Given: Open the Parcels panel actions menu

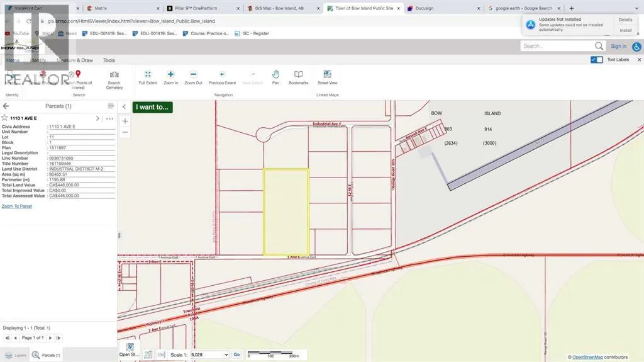Looking at the screenshot, I should tap(111, 106).
